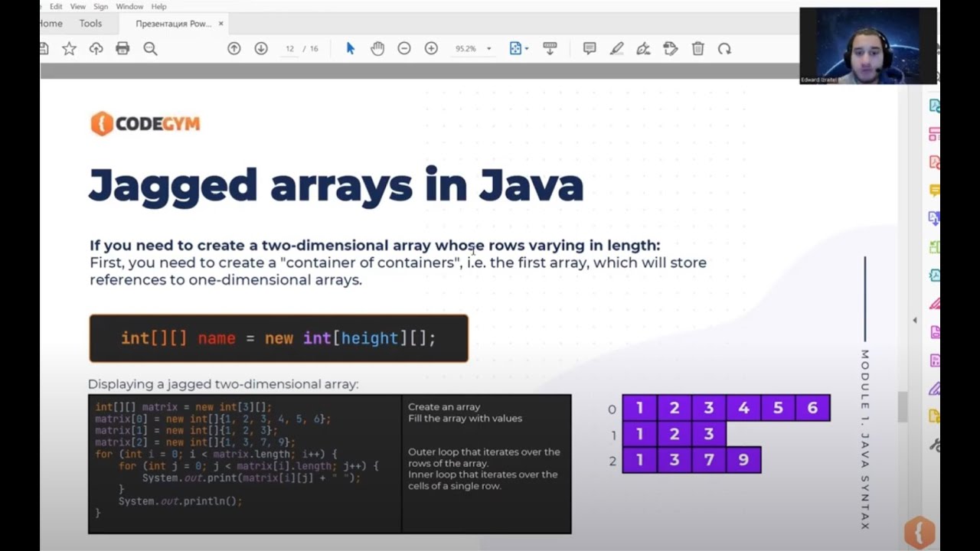Go to previous page with up arrow
980x551 pixels.
coord(234,48)
